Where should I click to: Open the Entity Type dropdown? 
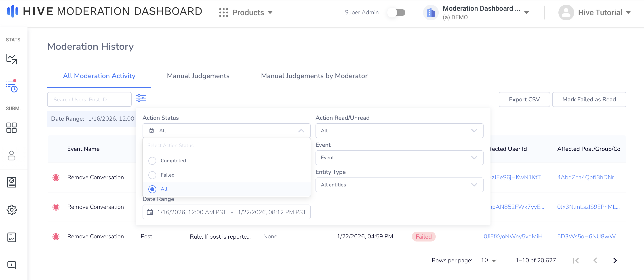(x=399, y=185)
